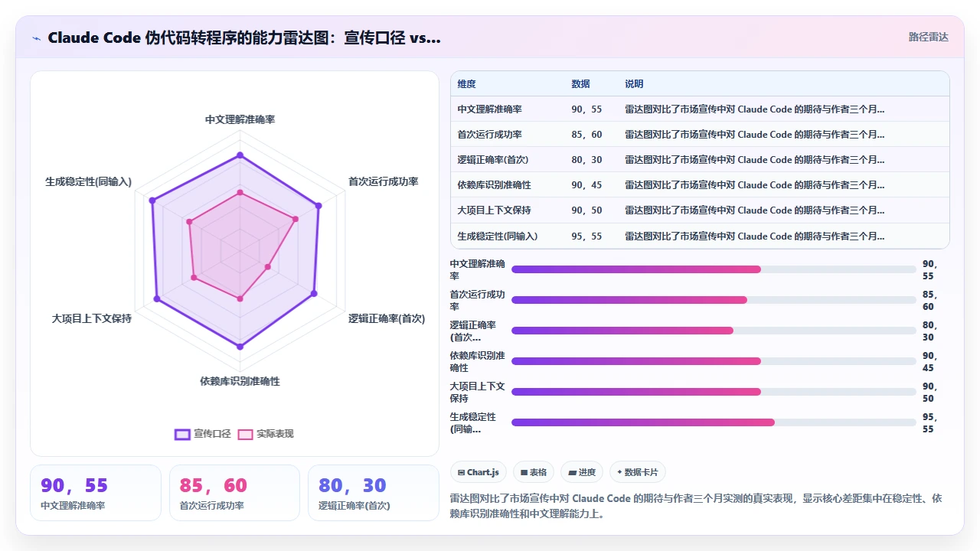Click the radar axis label 依赖库识别准确性
The width and height of the screenshot is (980, 551).
pyautogui.click(x=240, y=381)
